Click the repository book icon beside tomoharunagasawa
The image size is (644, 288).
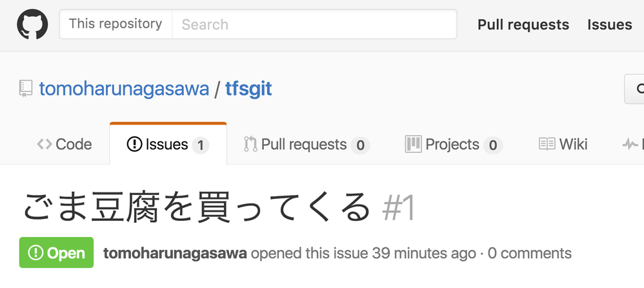[26, 88]
